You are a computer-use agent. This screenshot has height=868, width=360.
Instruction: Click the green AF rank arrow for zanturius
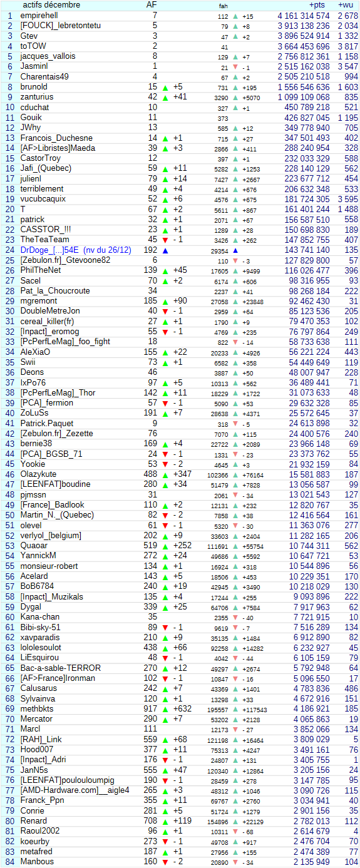coord(165,98)
